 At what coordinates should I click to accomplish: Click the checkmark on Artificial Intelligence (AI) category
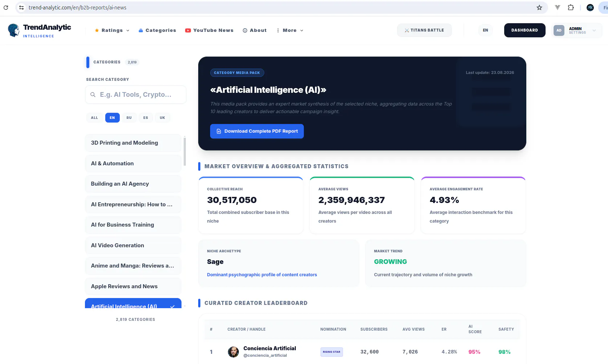[172, 306]
